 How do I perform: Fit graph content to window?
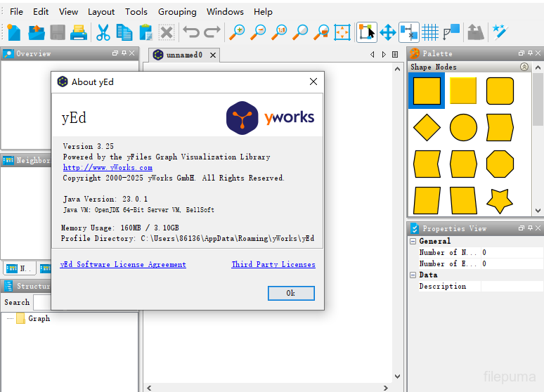point(342,32)
